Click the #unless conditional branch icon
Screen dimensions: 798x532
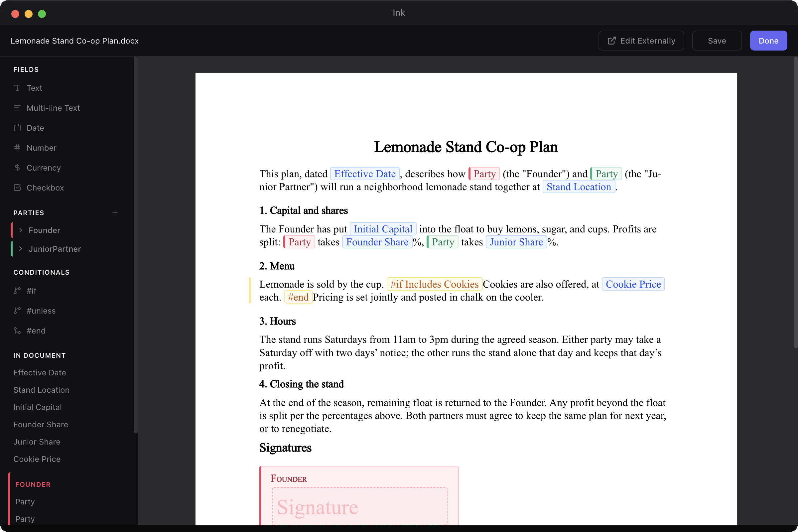pyautogui.click(x=17, y=311)
